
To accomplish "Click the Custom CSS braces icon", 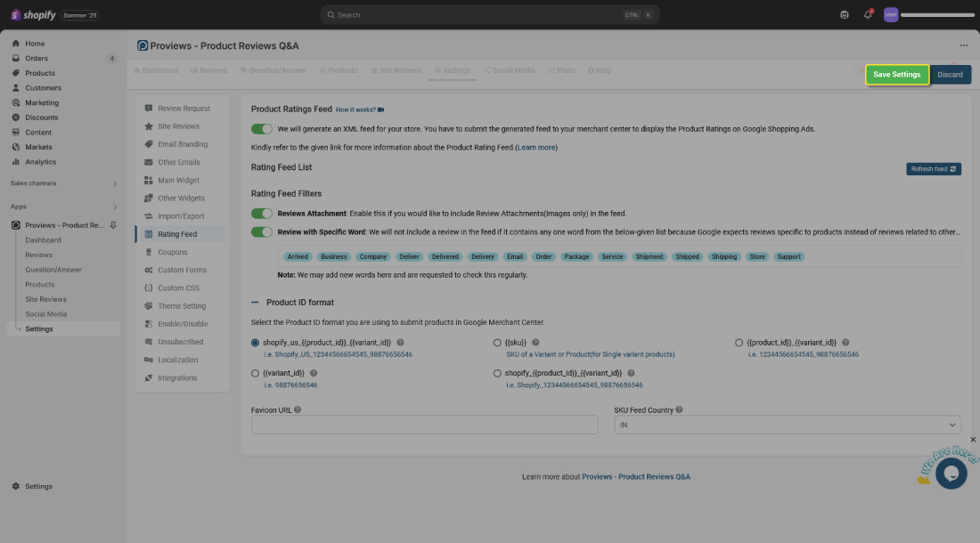I will tap(149, 288).
